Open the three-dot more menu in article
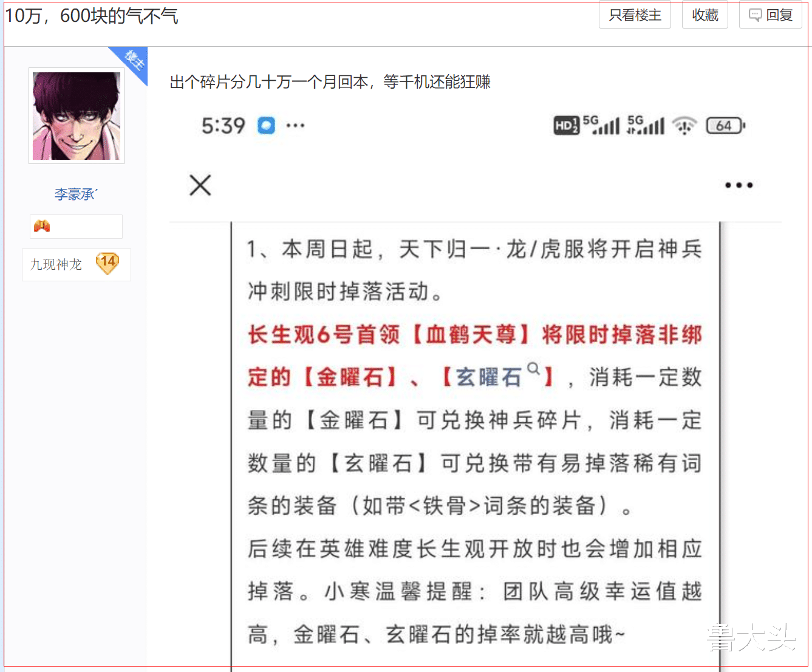 pyautogui.click(x=739, y=185)
